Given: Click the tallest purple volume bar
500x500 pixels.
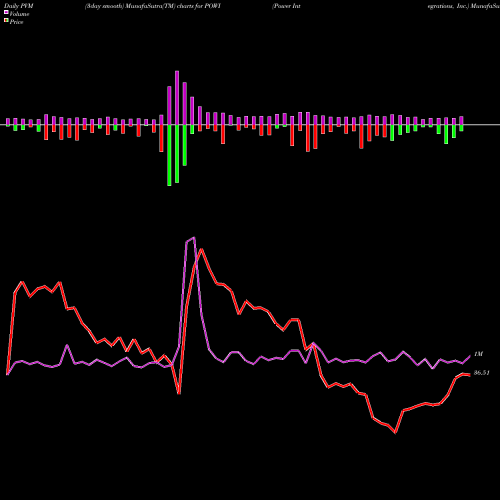Looking at the screenshot, I should (177, 98).
